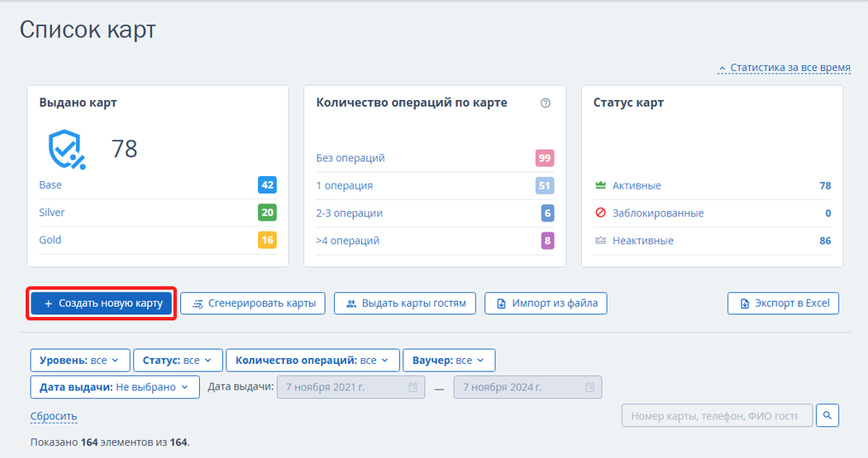Image resolution: width=868 pixels, height=458 pixels.
Task: Click calendar icon in end date field
Action: pos(589,387)
